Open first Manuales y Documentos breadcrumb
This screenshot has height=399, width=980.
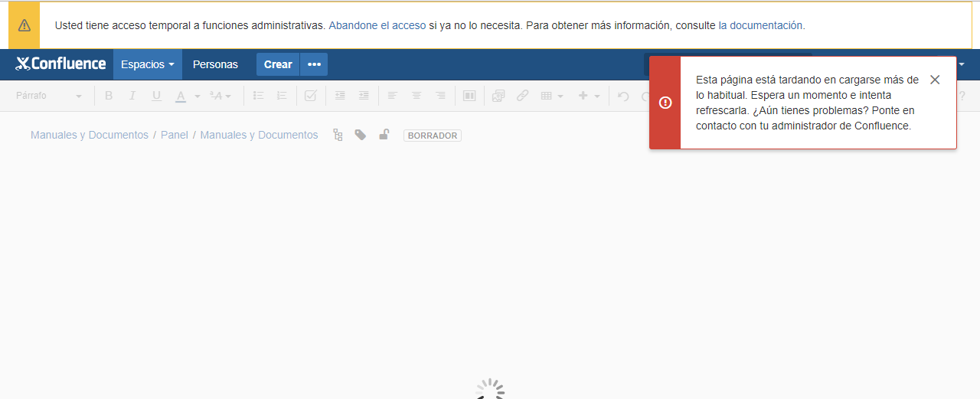coord(90,135)
